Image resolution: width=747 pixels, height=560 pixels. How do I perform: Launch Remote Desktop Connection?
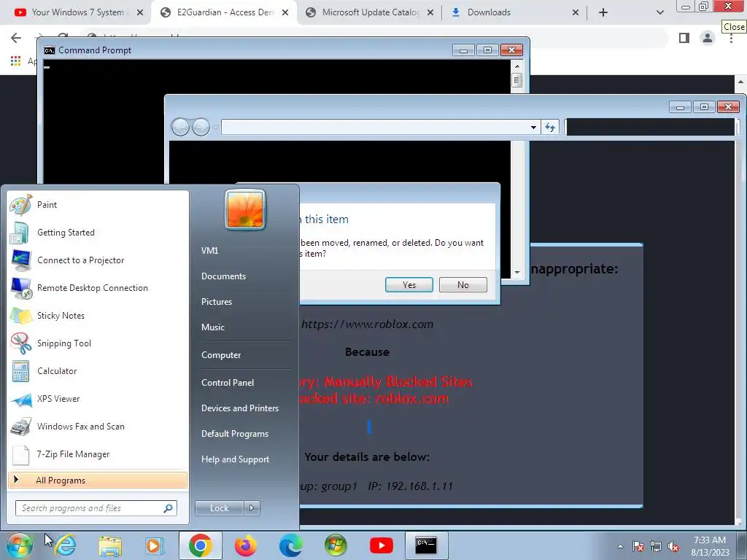[x=98, y=287]
